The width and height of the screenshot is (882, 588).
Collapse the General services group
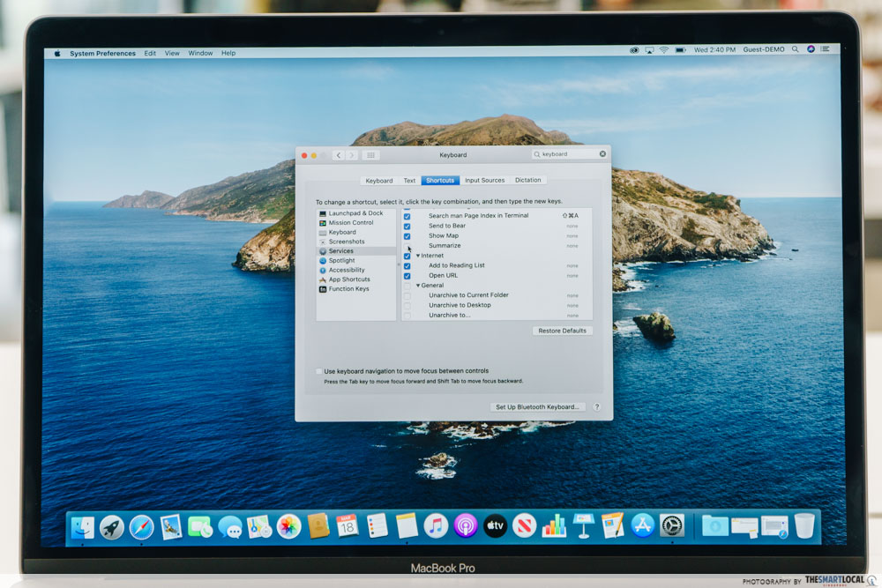[x=418, y=286]
